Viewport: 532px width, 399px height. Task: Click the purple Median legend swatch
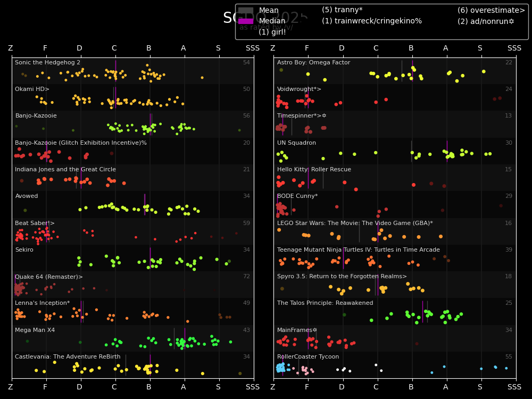246,21
